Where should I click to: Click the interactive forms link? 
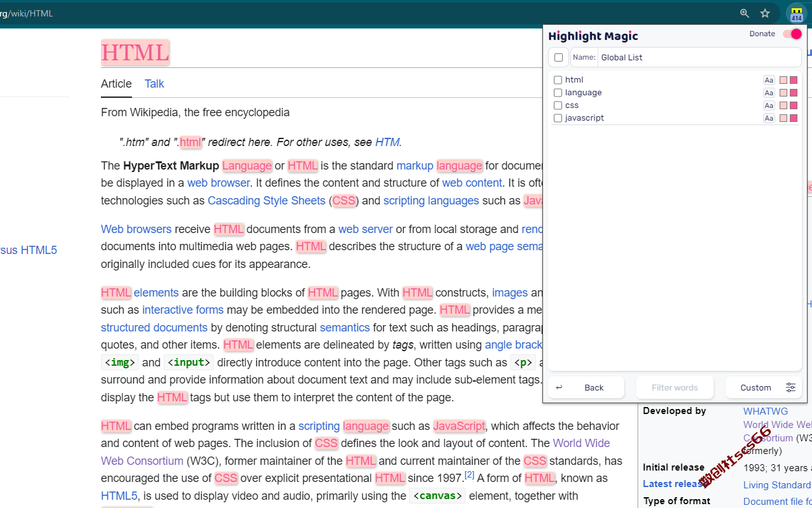[x=183, y=310]
